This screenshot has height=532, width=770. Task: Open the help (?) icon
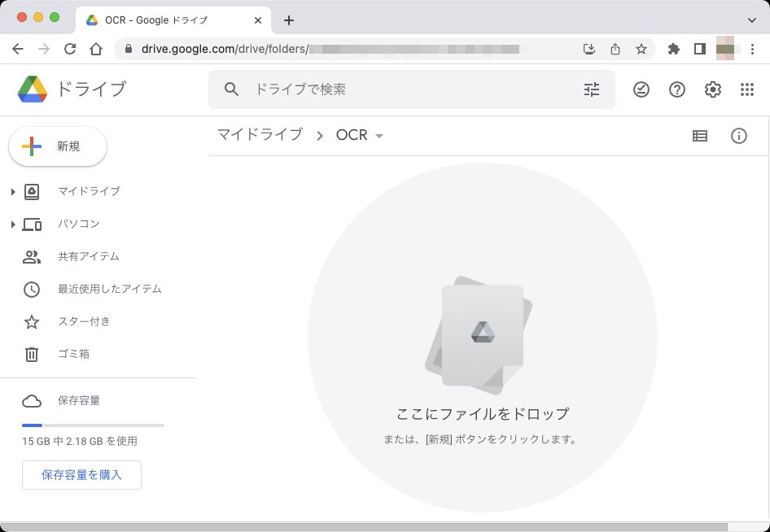[x=676, y=89]
